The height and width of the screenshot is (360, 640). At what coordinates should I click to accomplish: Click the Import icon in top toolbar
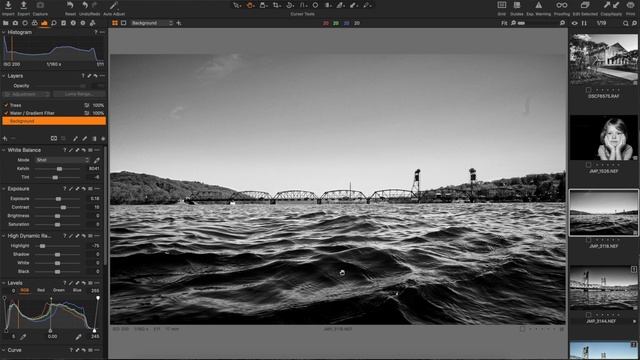pos(8,5)
